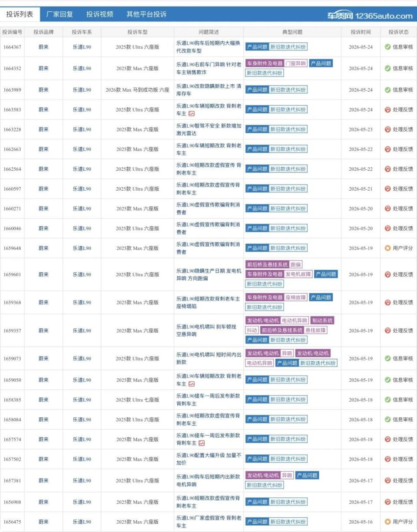Click date 2026-05-23 in row 1663228
This screenshot has height=532, width=417.
[x=361, y=129]
